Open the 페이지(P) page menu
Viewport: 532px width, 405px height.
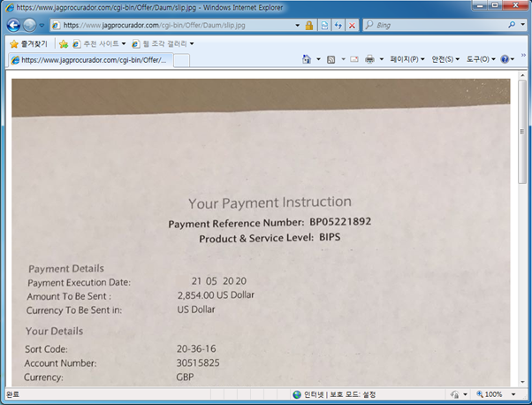coord(407,59)
